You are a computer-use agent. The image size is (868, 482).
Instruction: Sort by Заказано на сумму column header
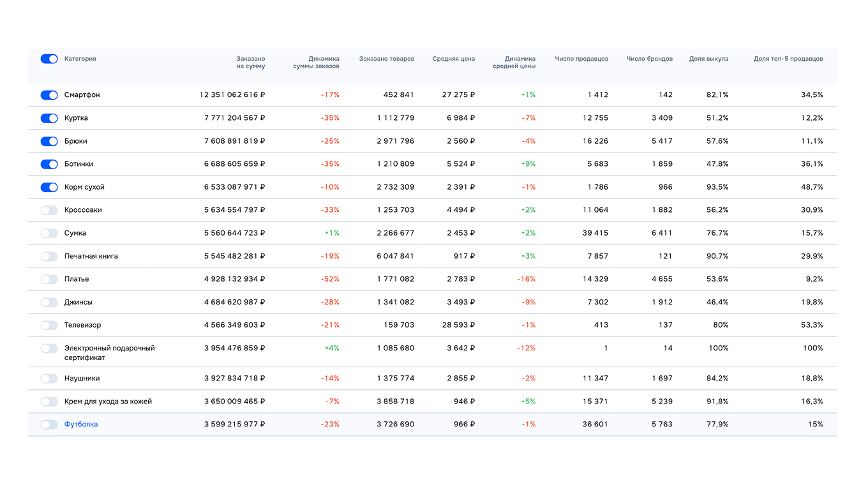250,62
